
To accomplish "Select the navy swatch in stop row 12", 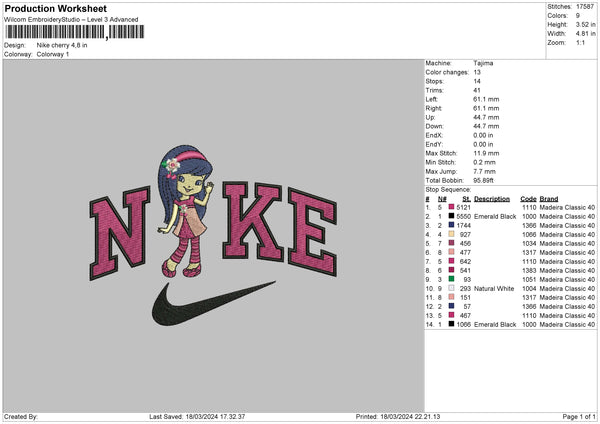I will coord(452,306).
